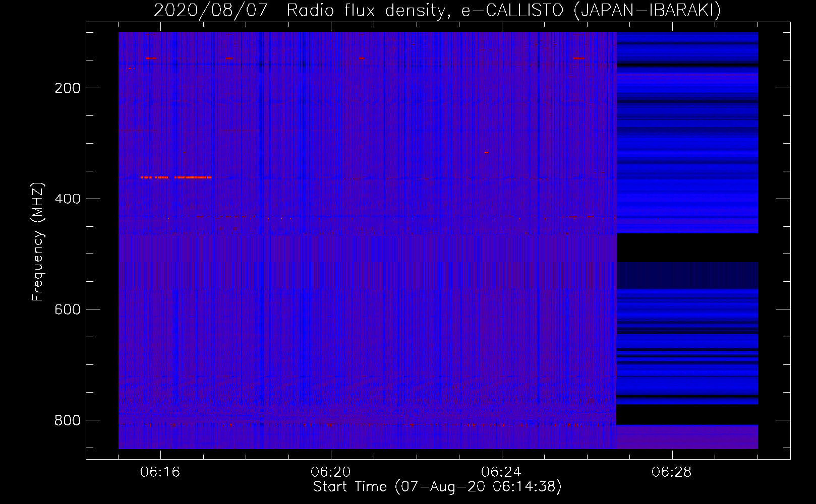Click the long red emission streak near 360 MHz
Image resolution: width=816 pixels, height=504 pixels.
pyautogui.click(x=176, y=177)
